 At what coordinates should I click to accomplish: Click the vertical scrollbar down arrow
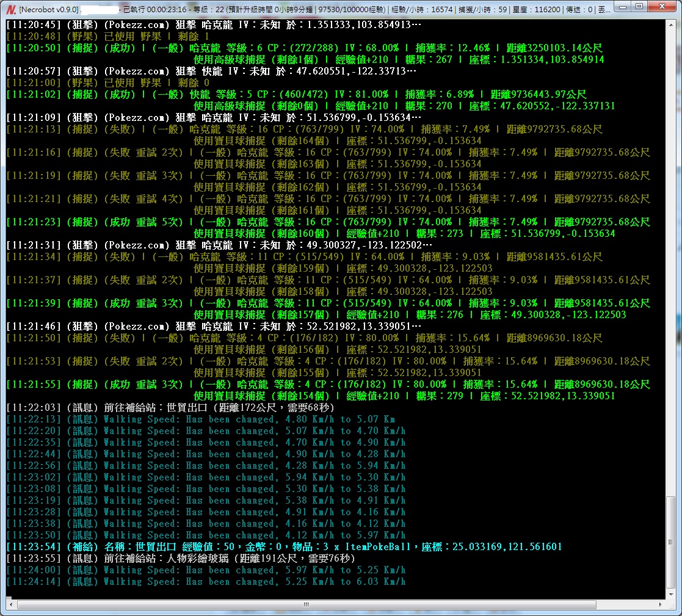[x=671, y=594]
